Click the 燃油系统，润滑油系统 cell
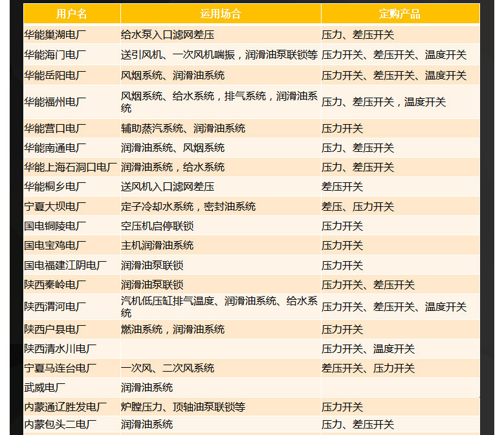 coord(173,330)
